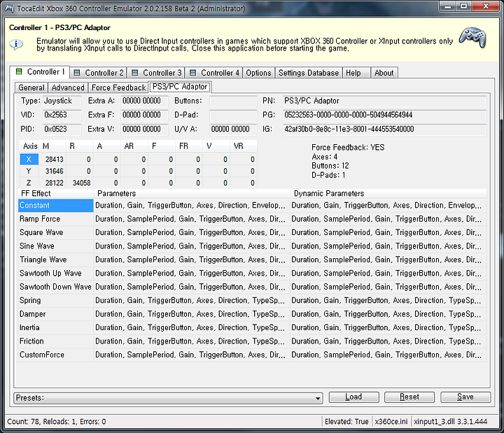
Task: Click the IG GUID field
Action: point(384,129)
